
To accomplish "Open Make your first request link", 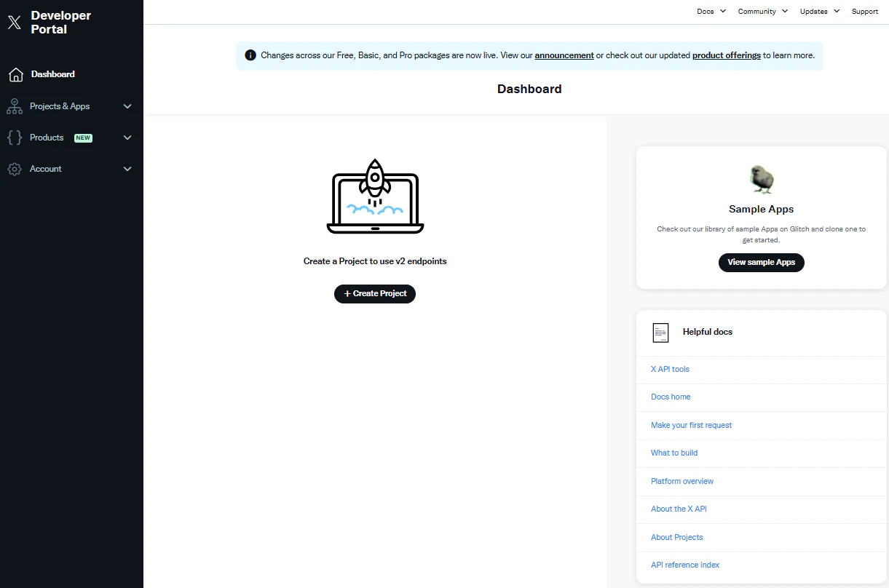I will point(691,425).
